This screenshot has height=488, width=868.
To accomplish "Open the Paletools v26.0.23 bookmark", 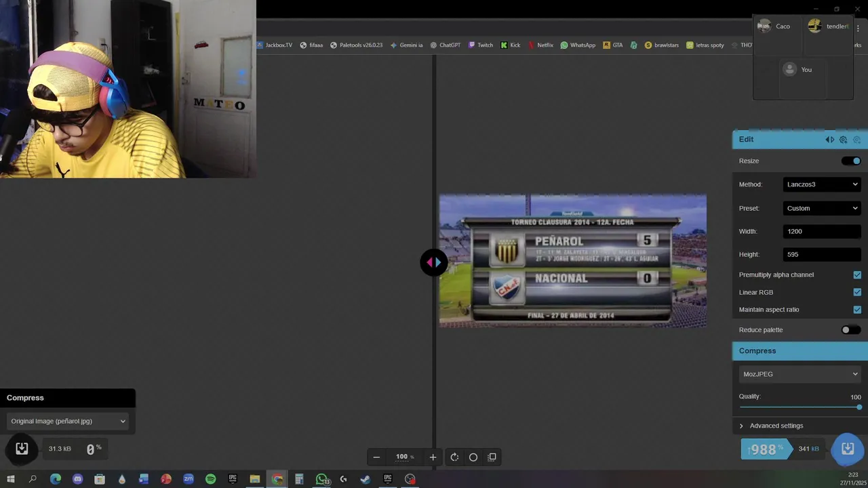I will tap(356, 45).
